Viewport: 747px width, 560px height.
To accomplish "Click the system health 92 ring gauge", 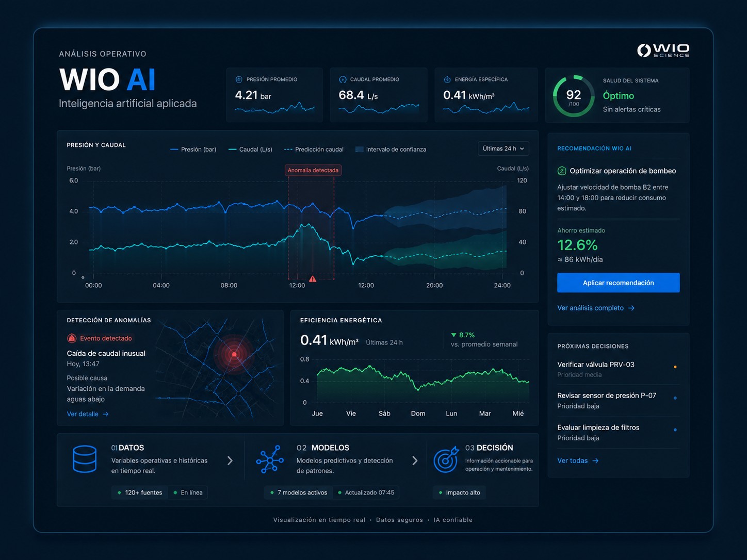I will click(574, 96).
